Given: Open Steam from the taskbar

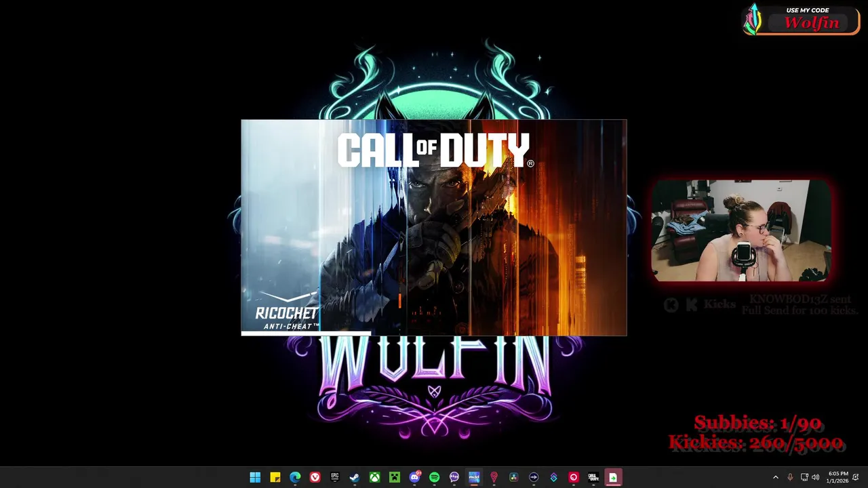Looking at the screenshot, I should (x=355, y=477).
